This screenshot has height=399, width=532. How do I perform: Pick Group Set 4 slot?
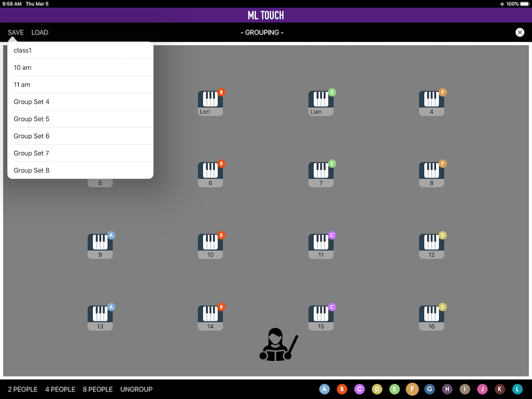point(80,102)
